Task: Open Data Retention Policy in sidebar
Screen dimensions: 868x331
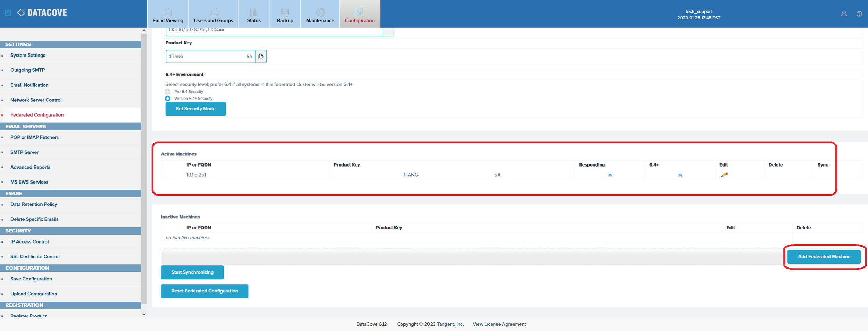Action: tap(34, 204)
